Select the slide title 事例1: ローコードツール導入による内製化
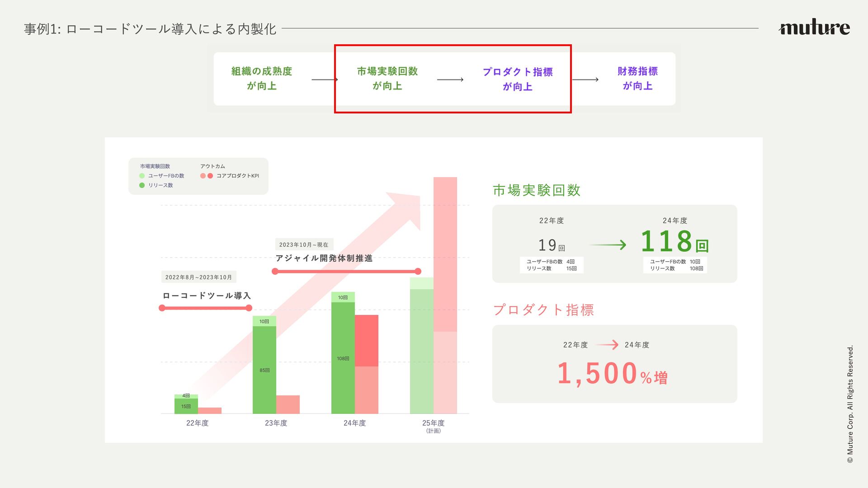The width and height of the screenshot is (868, 488). click(150, 29)
